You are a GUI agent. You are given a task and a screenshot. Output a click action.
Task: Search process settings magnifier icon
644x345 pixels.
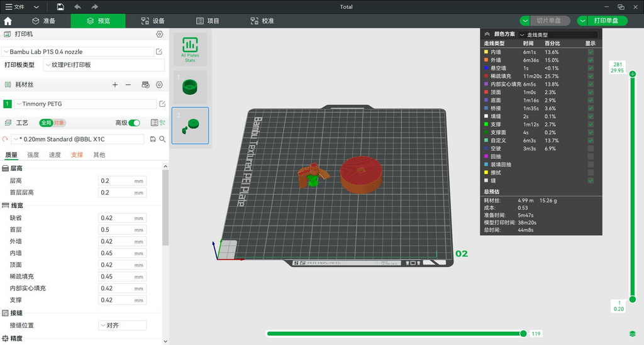point(162,139)
